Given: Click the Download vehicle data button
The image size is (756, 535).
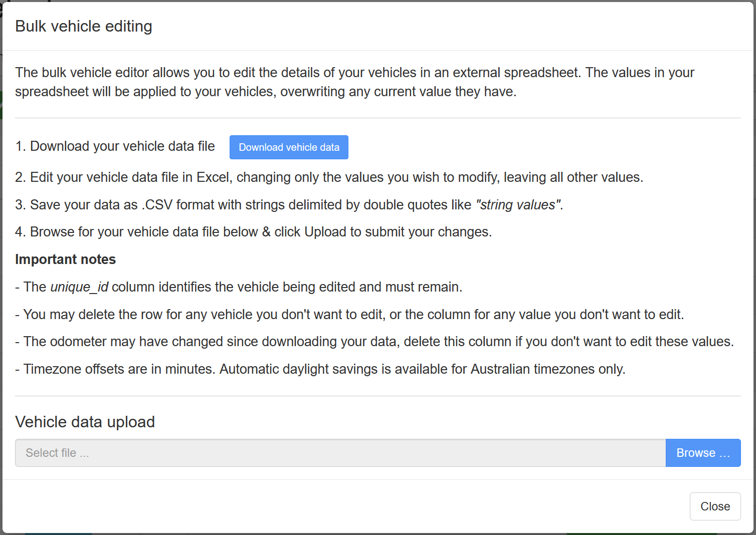Looking at the screenshot, I should pos(289,147).
